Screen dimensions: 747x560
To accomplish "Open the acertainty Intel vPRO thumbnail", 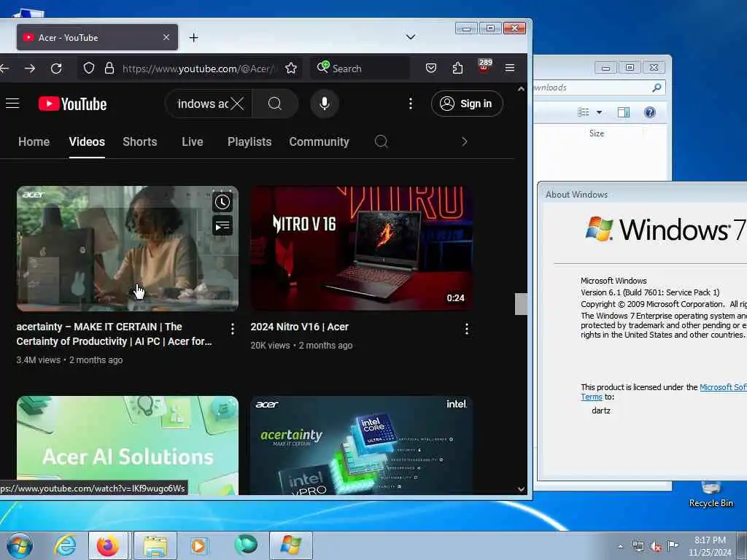I will [x=362, y=446].
